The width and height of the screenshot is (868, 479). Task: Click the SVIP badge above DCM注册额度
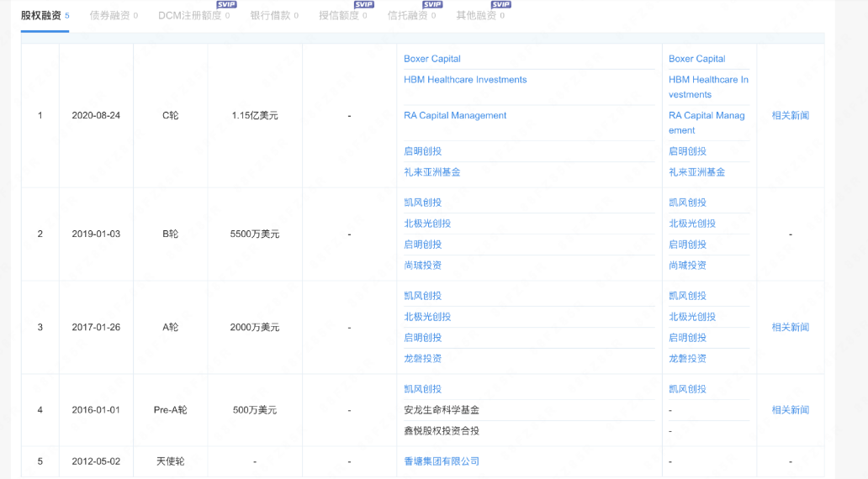[226, 4]
